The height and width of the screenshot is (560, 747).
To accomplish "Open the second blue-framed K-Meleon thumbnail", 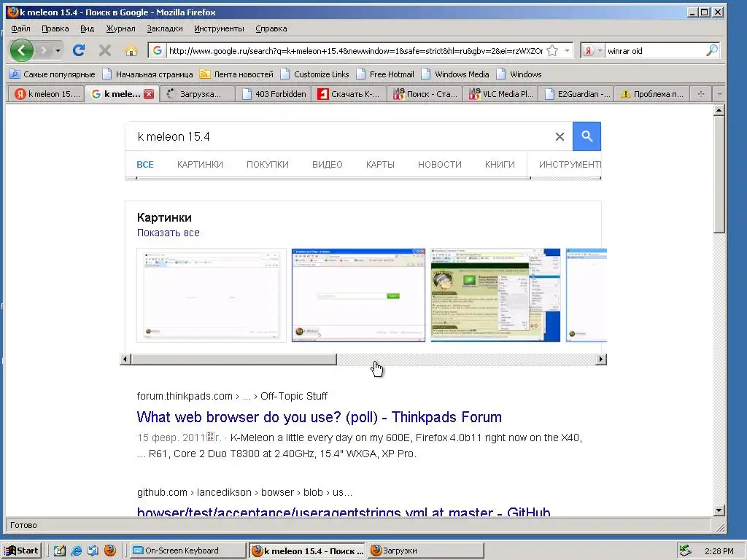I will pos(358,295).
